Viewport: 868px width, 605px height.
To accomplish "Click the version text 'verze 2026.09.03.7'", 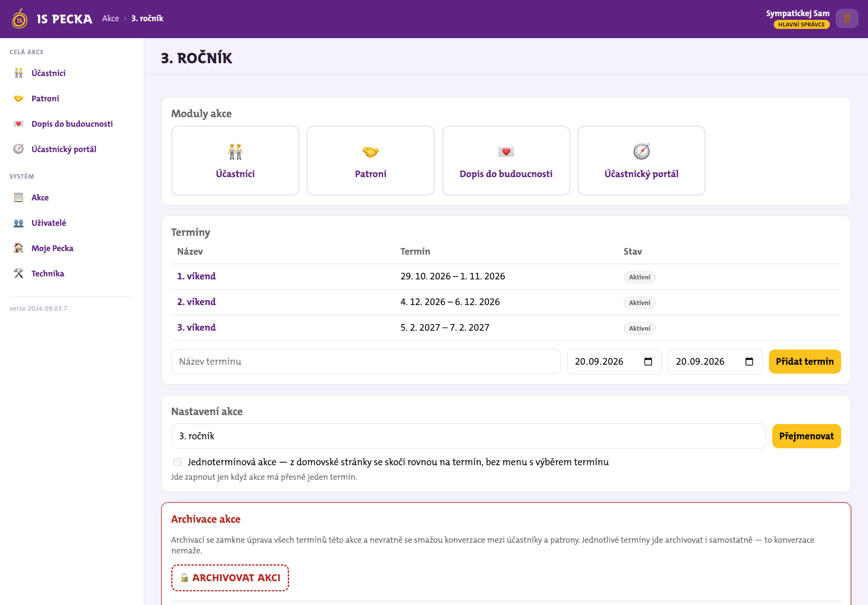I will click(38, 308).
